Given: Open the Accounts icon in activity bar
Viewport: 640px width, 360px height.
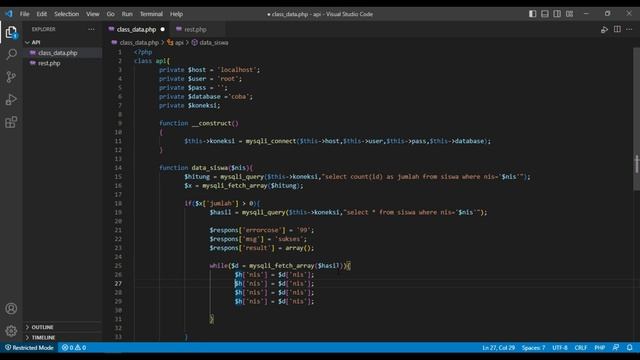Looking at the screenshot, I should click(11, 309).
